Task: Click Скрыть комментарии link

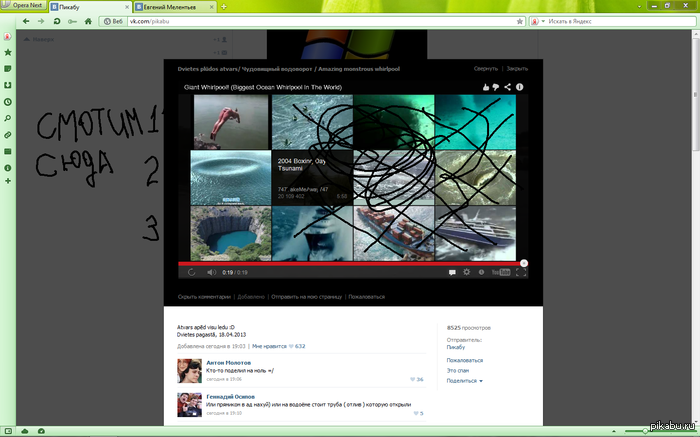Action: [x=204, y=297]
